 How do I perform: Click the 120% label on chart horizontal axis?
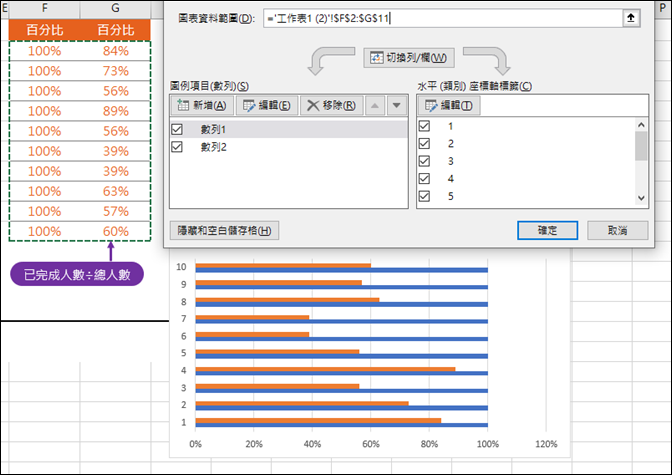click(546, 444)
